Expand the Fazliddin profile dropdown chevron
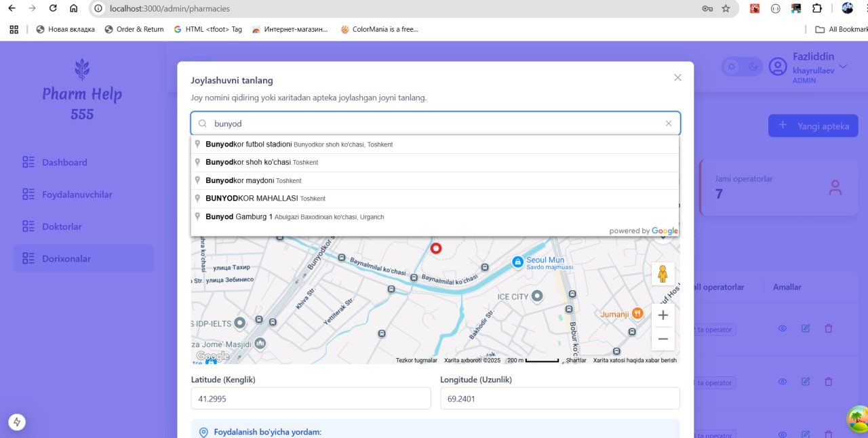The height and width of the screenshot is (438, 868). 844,66
